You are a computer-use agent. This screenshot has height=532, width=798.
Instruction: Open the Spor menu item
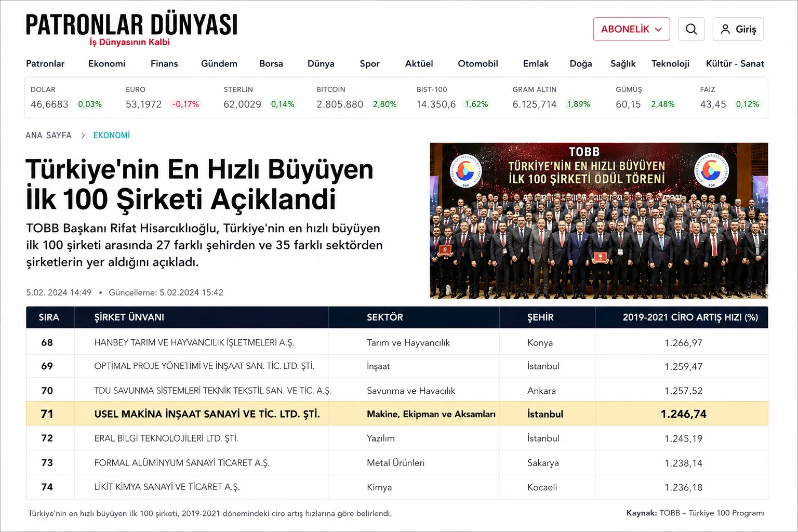click(x=369, y=63)
